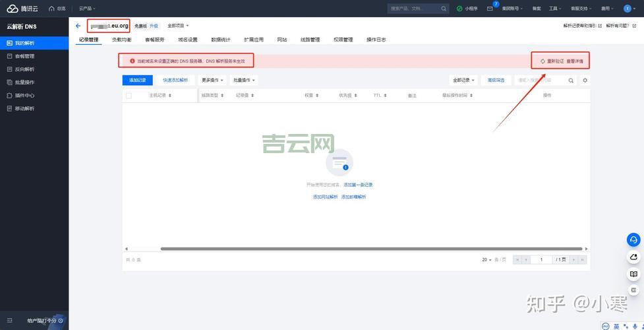
Task: Click the 重新验证 refresh icon
Action: pyautogui.click(x=542, y=61)
